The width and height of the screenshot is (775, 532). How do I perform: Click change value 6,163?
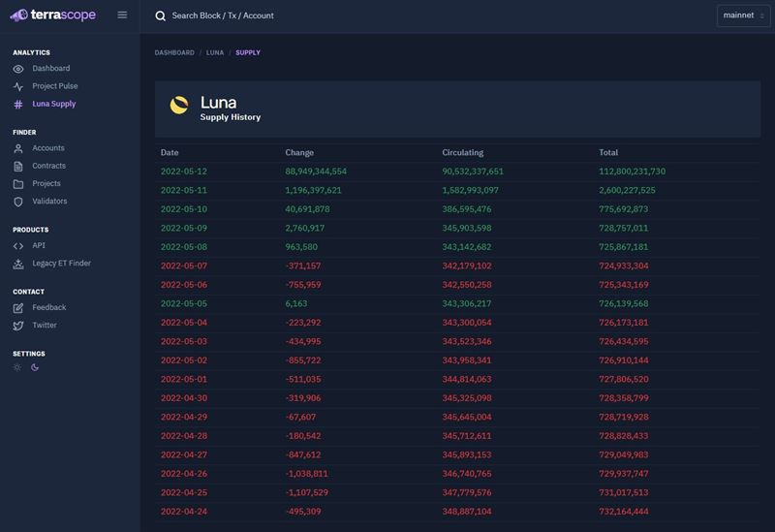point(296,303)
